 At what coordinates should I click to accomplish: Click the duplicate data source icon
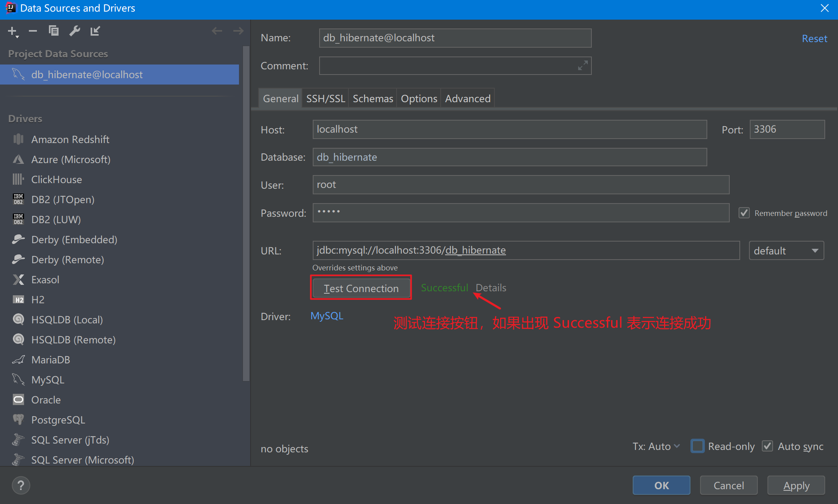point(54,31)
